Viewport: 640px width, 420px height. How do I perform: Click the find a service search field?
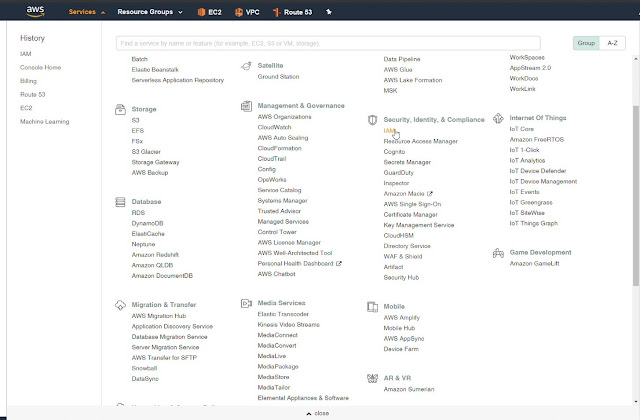(328, 43)
